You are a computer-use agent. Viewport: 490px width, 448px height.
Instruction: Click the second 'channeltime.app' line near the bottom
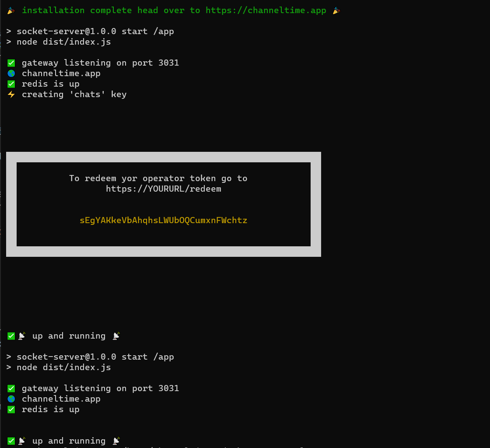pyautogui.click(x=61, y=399)
